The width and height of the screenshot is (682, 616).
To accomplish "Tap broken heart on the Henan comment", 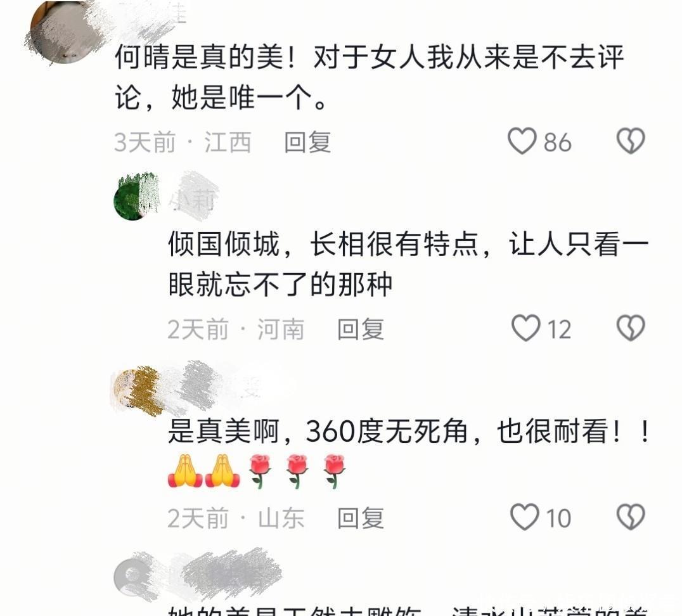I will click(631, 328).
